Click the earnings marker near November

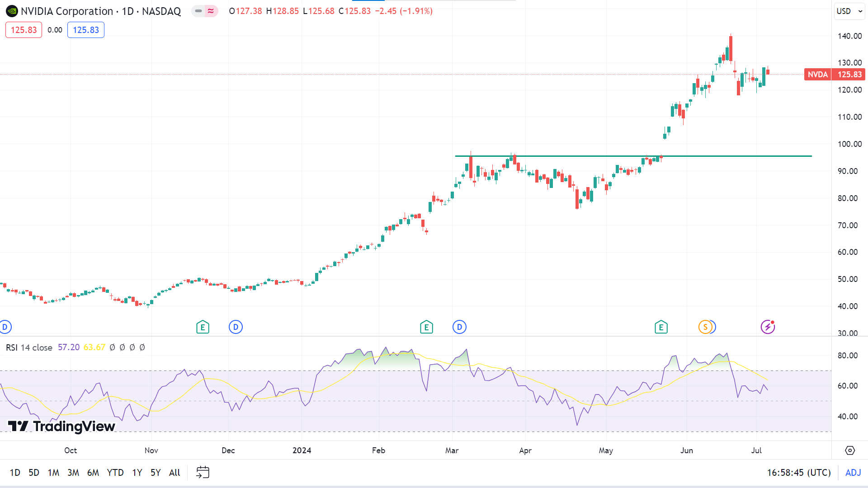click(x=203, y=327)
